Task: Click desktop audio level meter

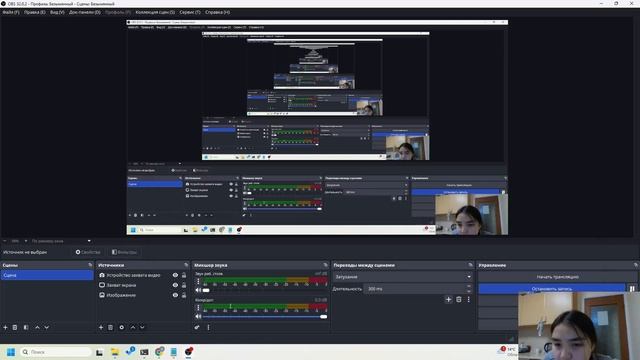Action: tap(264, 280)
